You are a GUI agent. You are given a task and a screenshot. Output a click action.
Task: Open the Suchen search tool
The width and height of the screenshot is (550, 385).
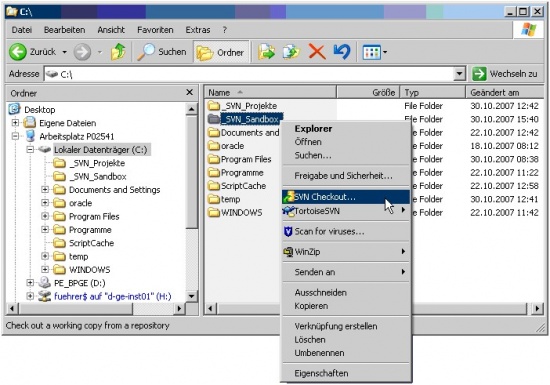tap(162, 52)
